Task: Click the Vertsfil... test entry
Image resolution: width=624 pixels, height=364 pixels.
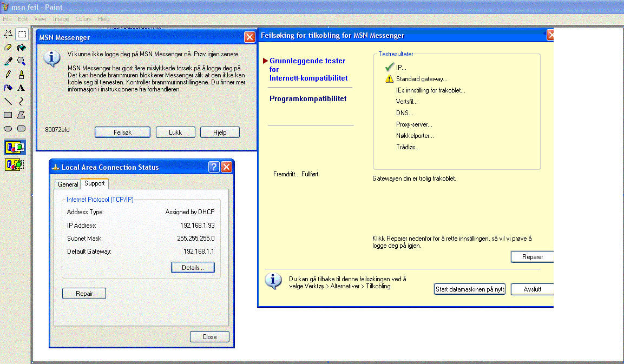Action: point(407,102)
